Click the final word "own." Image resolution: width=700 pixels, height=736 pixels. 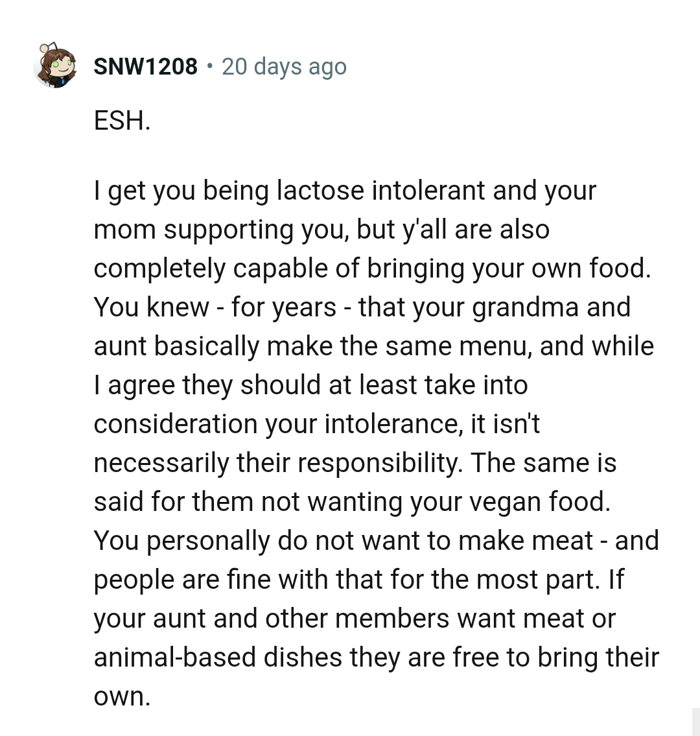[122, 696]
